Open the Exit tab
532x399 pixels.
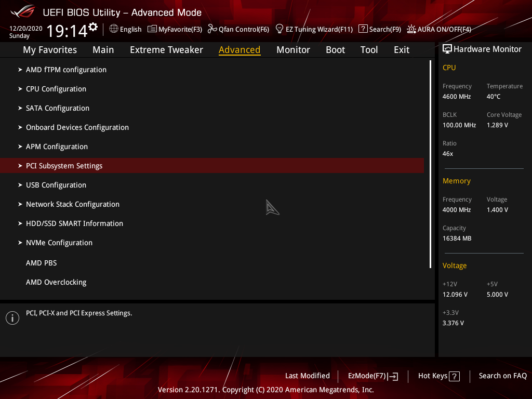(402, 50)
